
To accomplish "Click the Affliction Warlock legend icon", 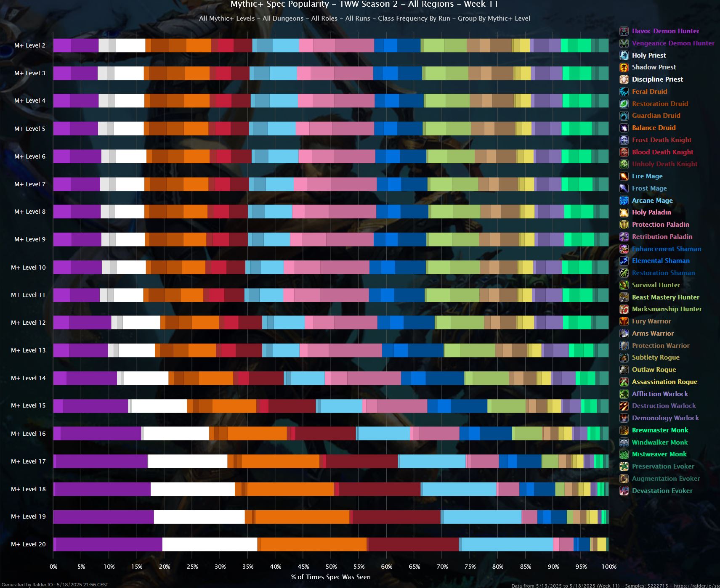I will (x=624, y=394).
